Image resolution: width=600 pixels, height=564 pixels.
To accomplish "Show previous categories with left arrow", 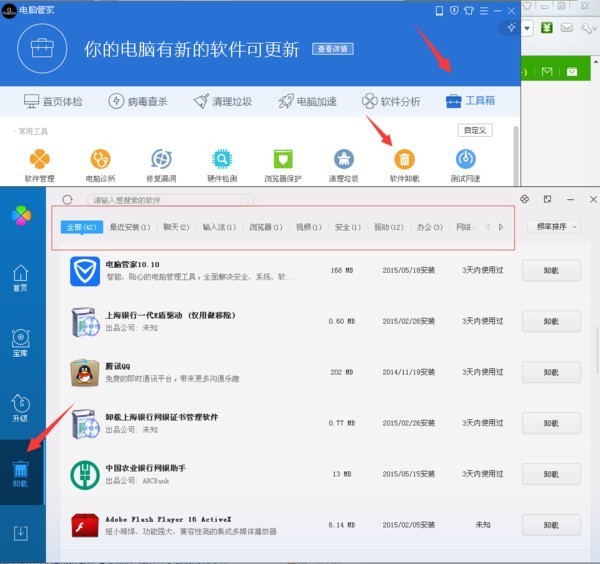I will tap(488, 227).
